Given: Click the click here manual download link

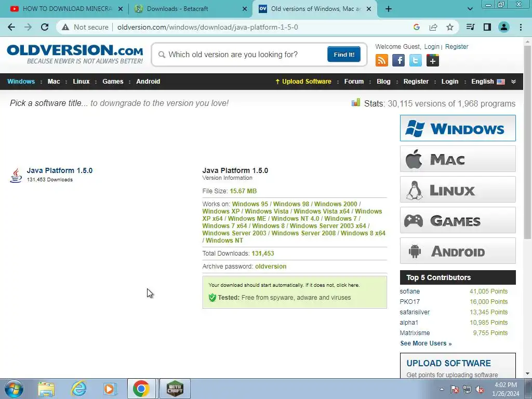Looking at the screenshot, I should 348,285.
